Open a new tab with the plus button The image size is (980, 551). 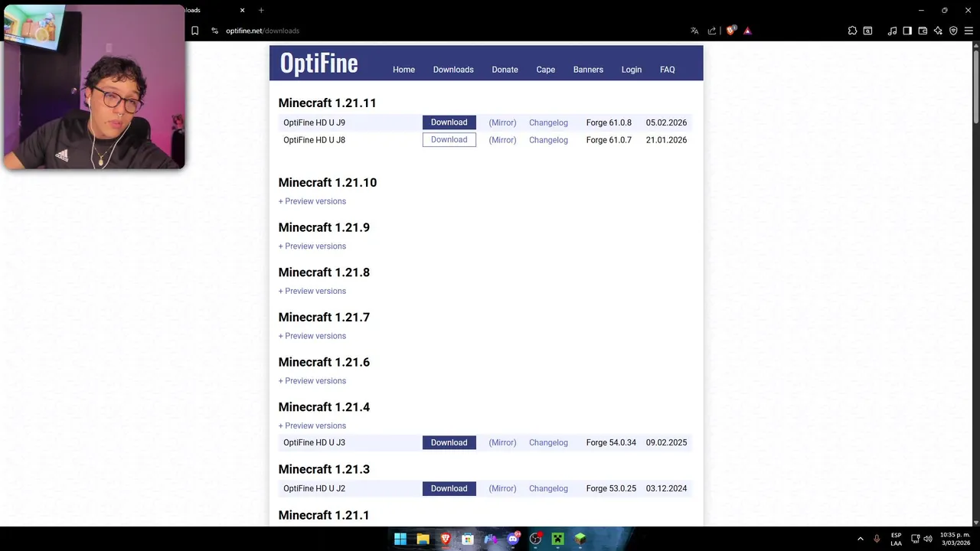pyautogui.click(x=261, y=10)
